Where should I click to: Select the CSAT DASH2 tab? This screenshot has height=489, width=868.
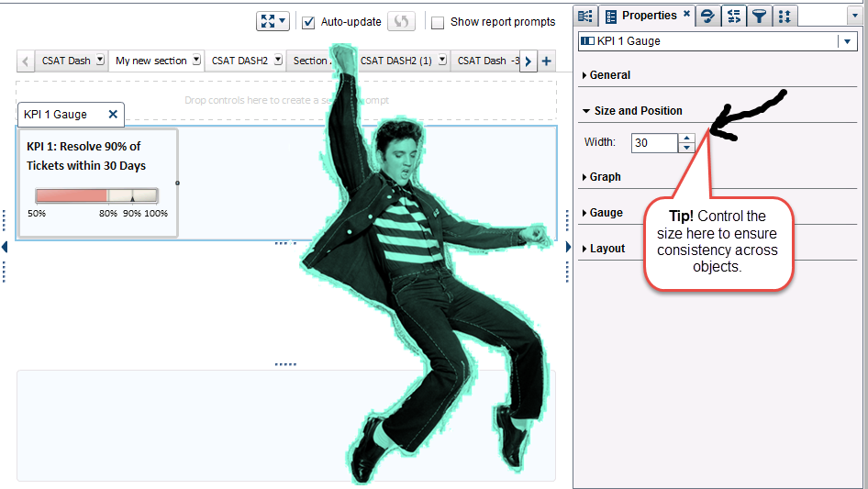tap(239, 61)
